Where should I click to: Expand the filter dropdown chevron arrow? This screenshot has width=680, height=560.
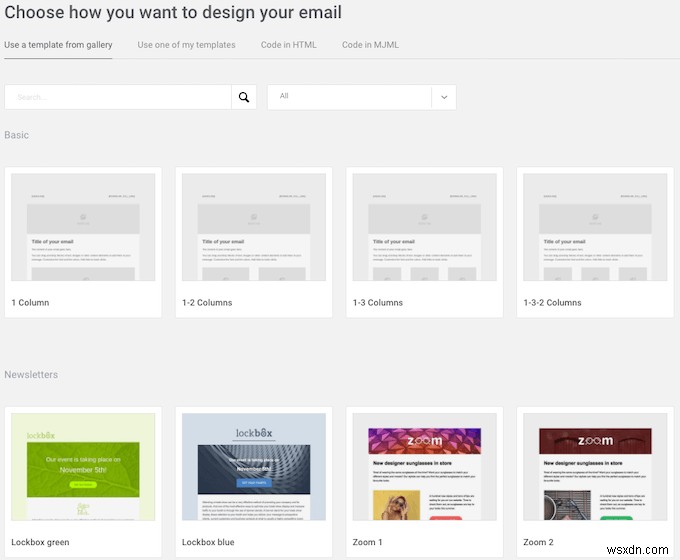[x=444, y=97]
